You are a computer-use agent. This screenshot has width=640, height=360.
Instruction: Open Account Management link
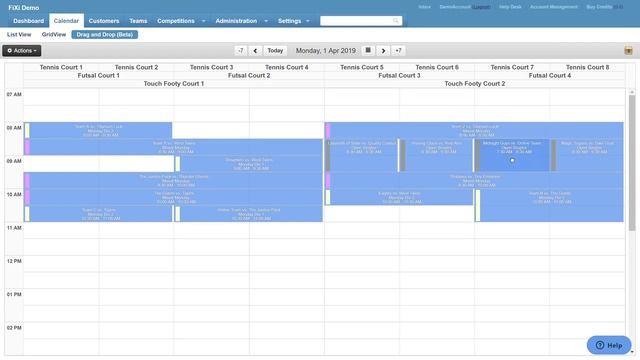pyautogui.click(x=553, y=7)
